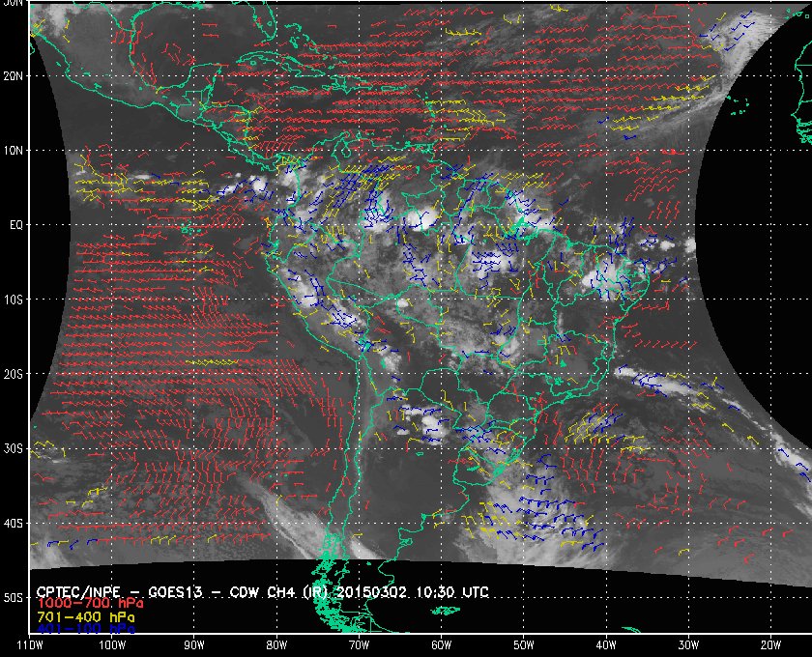812x657 pixels.
Task: Click the 20W longitude label
Action: (x=770, y=644)
